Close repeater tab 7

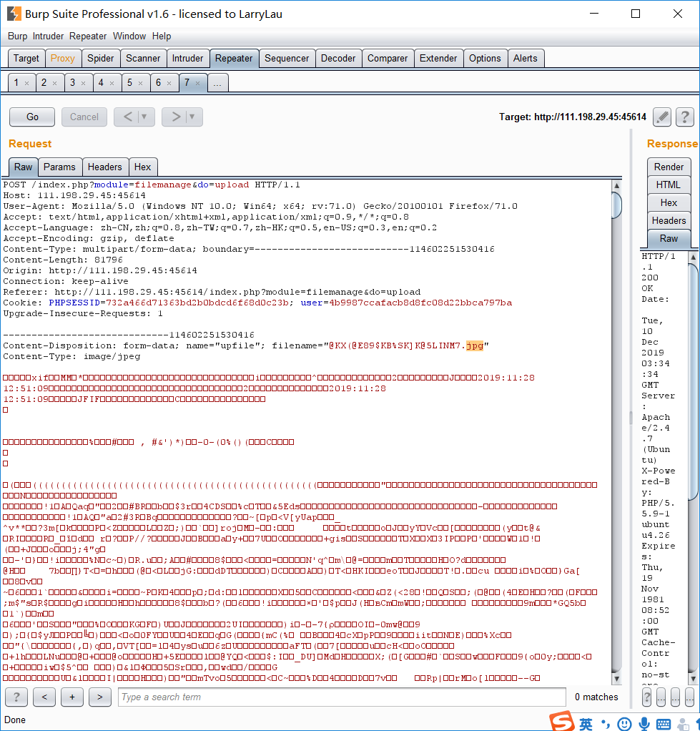(x=197, y=84)
